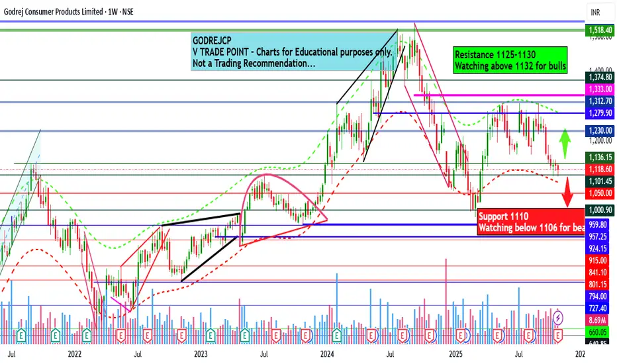Click the 2022 label on the time axis
617x364 pixels.
(74, 354)
